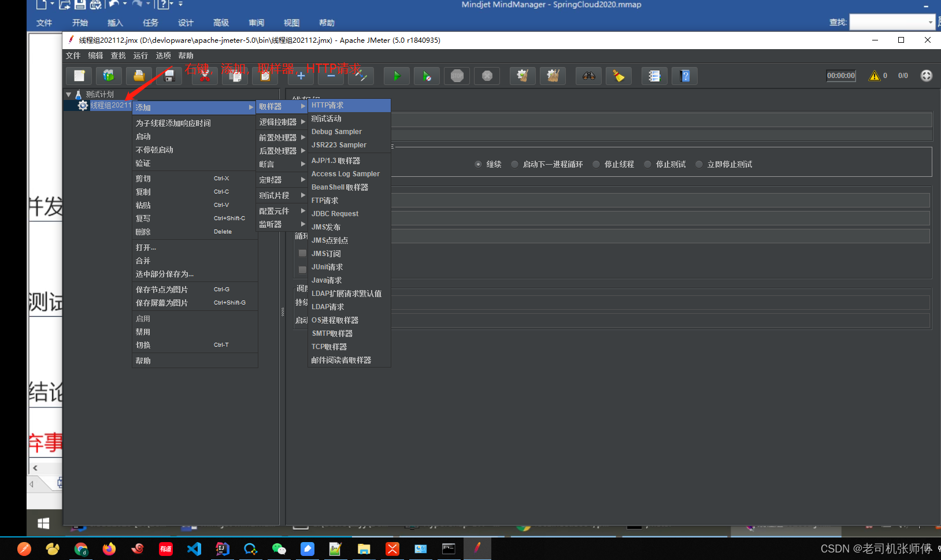Start the test with green arrow
Screen dimensions: 941x560
(397, 76)
